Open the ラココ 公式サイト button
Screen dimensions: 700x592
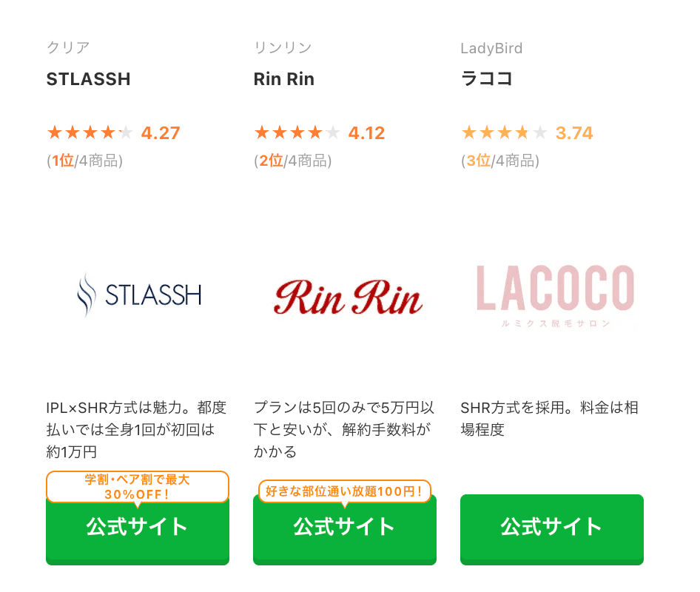pyautogui.click(x=551, y=528)
